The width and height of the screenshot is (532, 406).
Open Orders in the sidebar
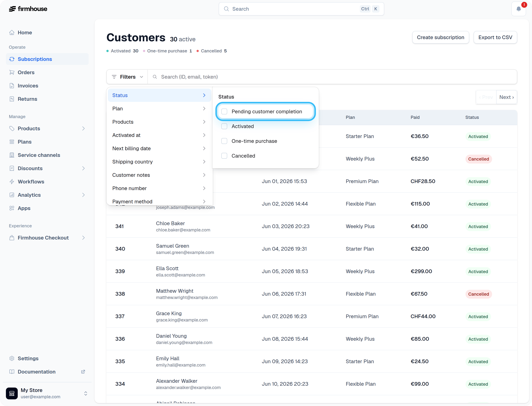[47, 72]
